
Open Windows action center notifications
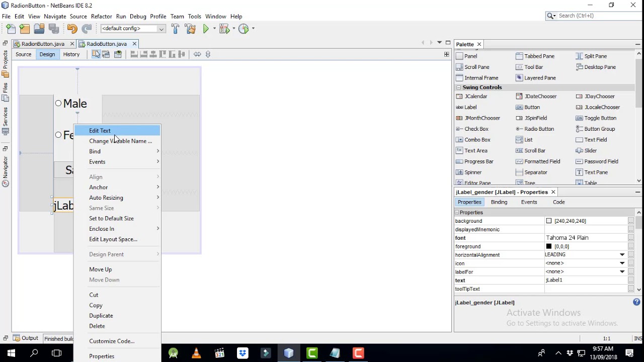pyautogui.click(x=629, y=353)
